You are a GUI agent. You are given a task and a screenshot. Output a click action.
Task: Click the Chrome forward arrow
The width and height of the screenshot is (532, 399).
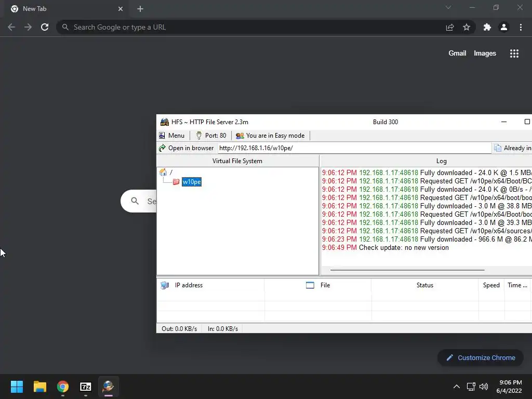28,27
